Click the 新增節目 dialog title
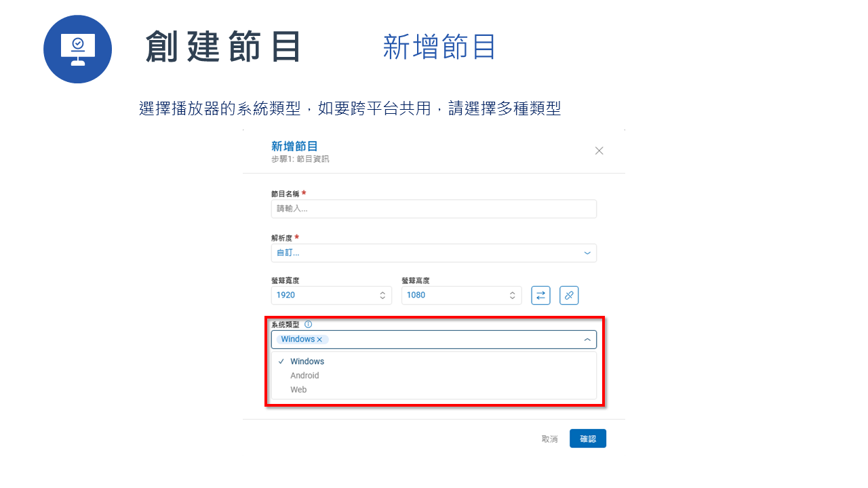 (294, 146)
